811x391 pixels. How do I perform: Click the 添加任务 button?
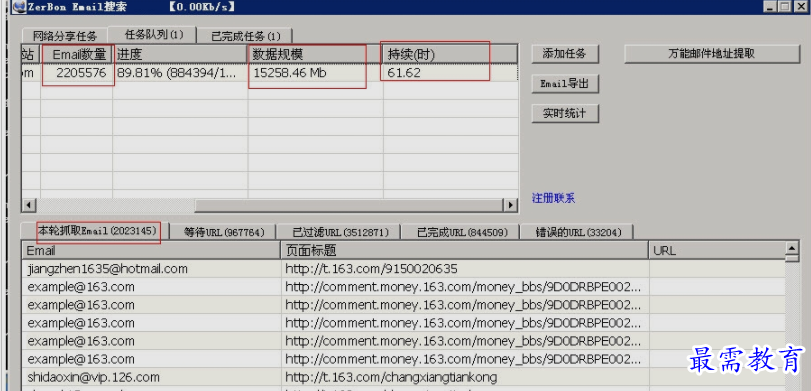tap(565, 54)
